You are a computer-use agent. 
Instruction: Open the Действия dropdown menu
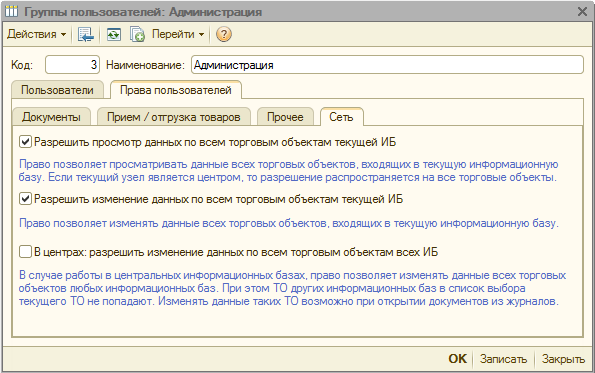pyautogui.click(x=36, y=34)
